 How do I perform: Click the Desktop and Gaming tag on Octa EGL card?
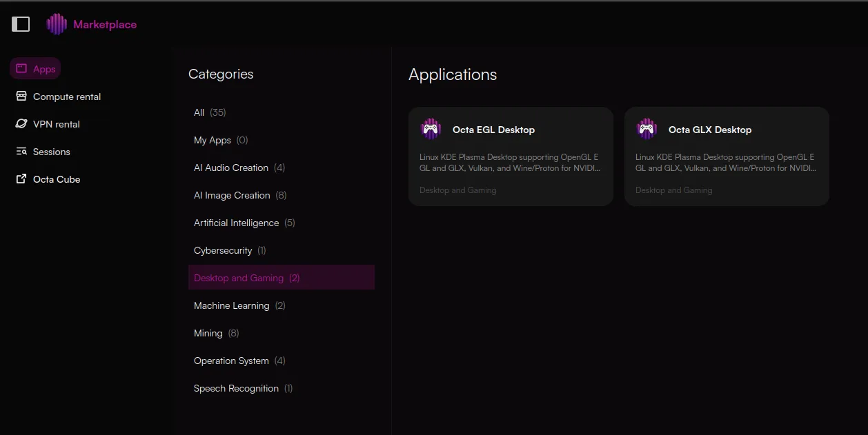(x=458, y=190)
